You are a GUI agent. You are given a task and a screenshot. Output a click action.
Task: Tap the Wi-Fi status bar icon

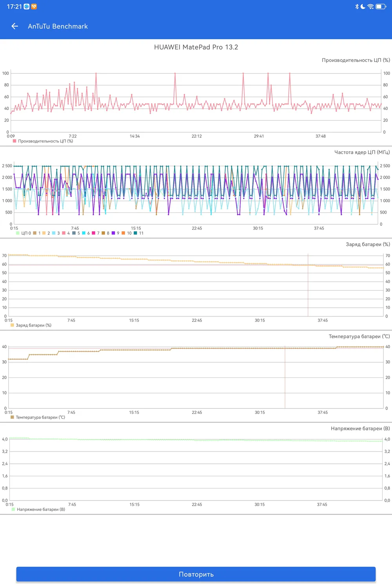pos(370,7)
